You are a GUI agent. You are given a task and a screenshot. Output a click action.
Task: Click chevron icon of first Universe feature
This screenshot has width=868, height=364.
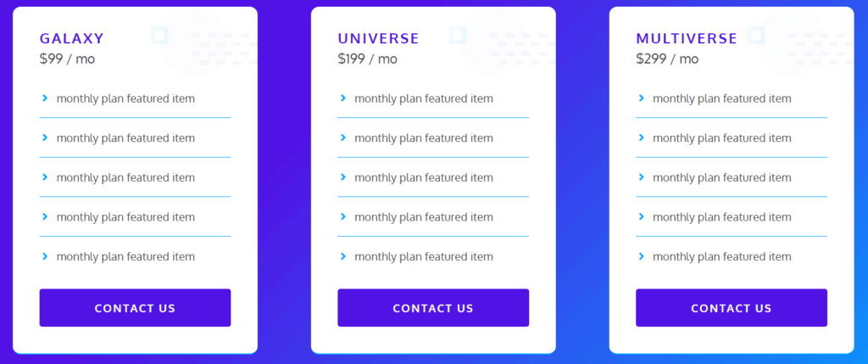(x=343, y=98)
